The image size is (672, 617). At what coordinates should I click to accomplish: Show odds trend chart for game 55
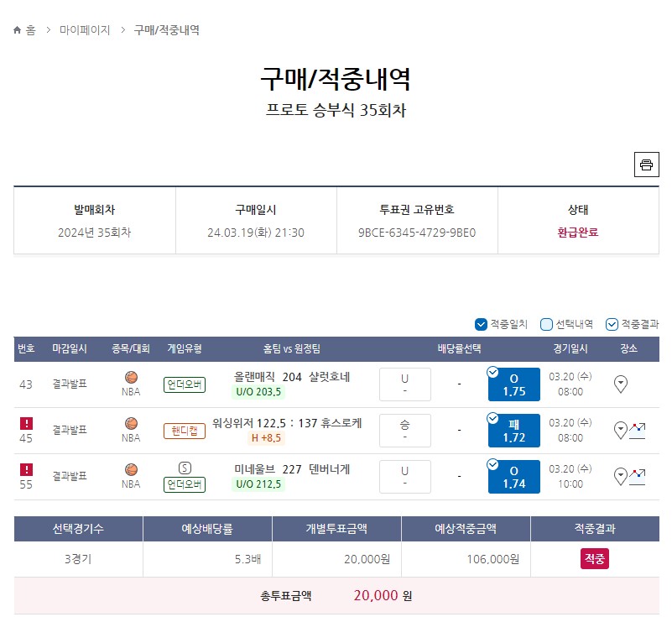click(638, 477)
